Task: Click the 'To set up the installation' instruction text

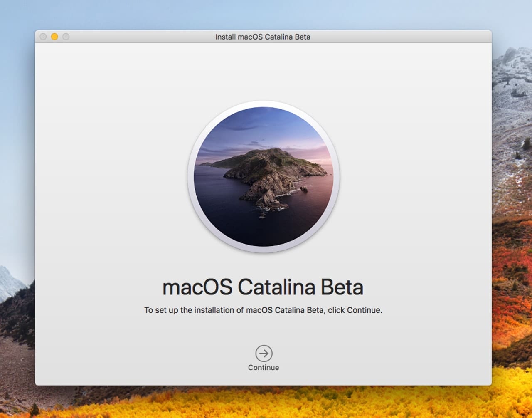Action: (x=263, y=310)
